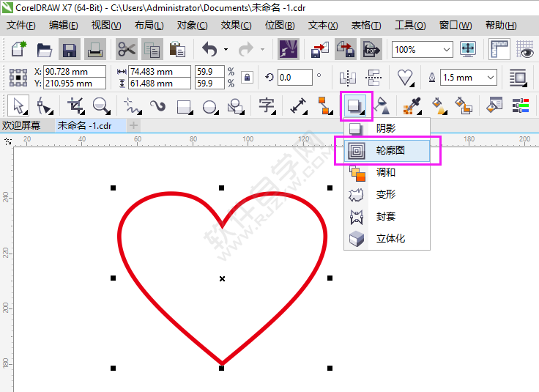Click the Print icon
This screenshot has width=539, height=392.
pos(94,50)
